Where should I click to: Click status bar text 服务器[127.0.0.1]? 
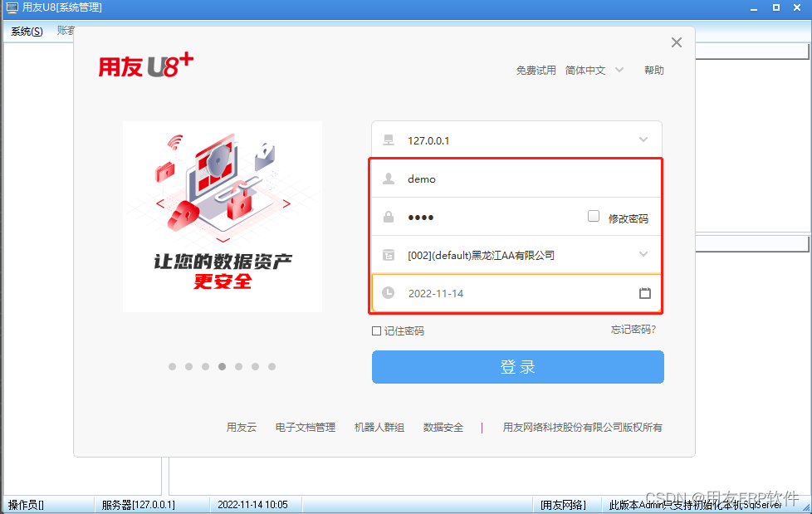click(139, 505)
